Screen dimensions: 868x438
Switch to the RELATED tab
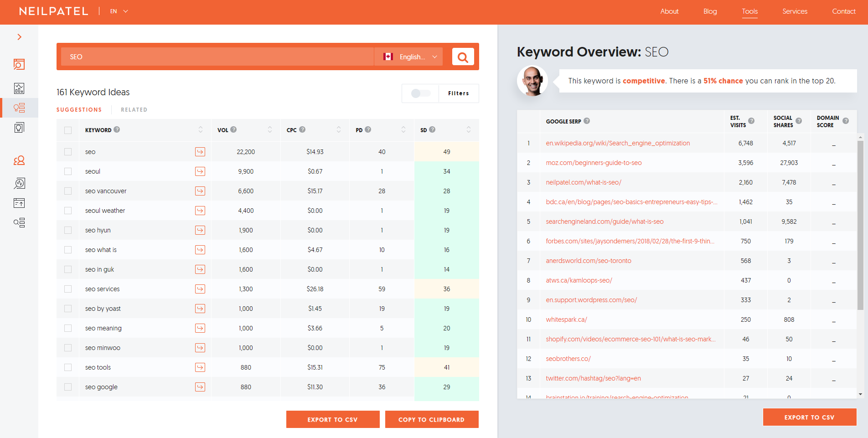134,110
